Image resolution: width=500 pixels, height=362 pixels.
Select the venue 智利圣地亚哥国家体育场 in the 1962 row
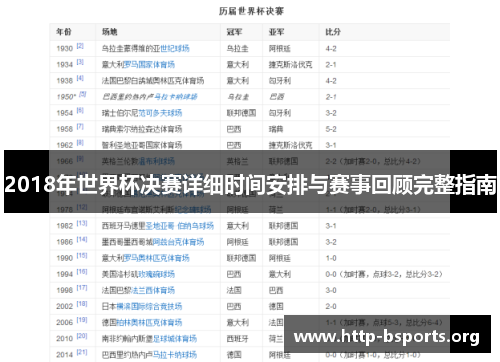pos(142,145)
